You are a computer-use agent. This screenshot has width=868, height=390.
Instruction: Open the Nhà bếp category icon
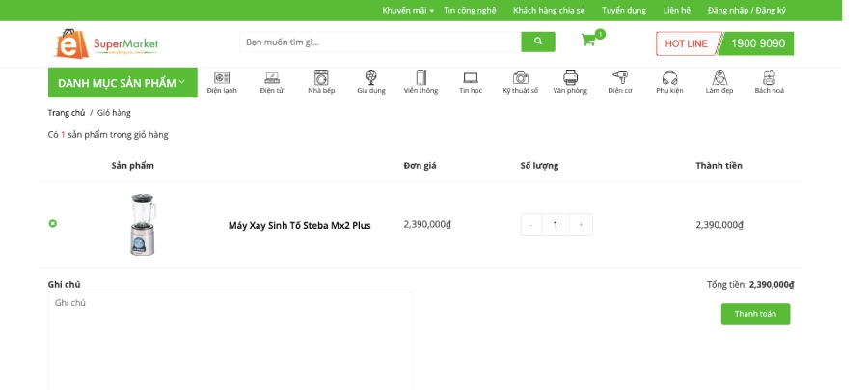coord(321,77)
